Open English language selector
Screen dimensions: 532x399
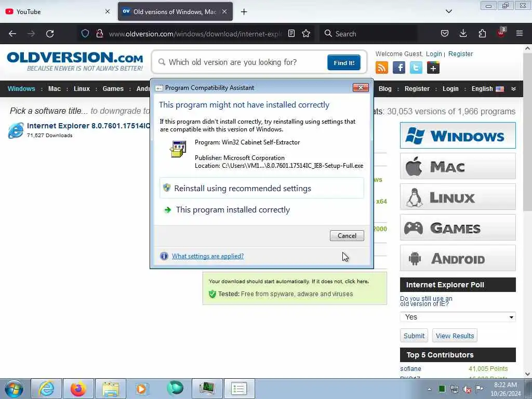tap(487, 88)
